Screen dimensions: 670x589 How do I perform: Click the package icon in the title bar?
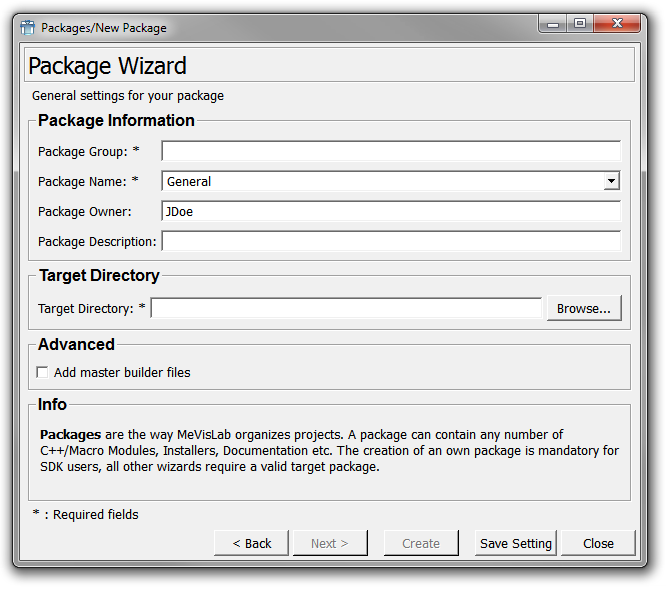pyautogui.click(x=27, y=27)
